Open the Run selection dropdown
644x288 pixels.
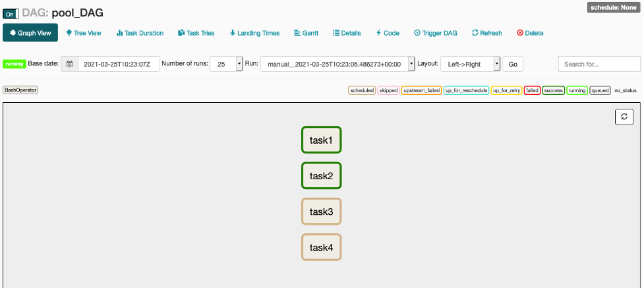(337, 64)
